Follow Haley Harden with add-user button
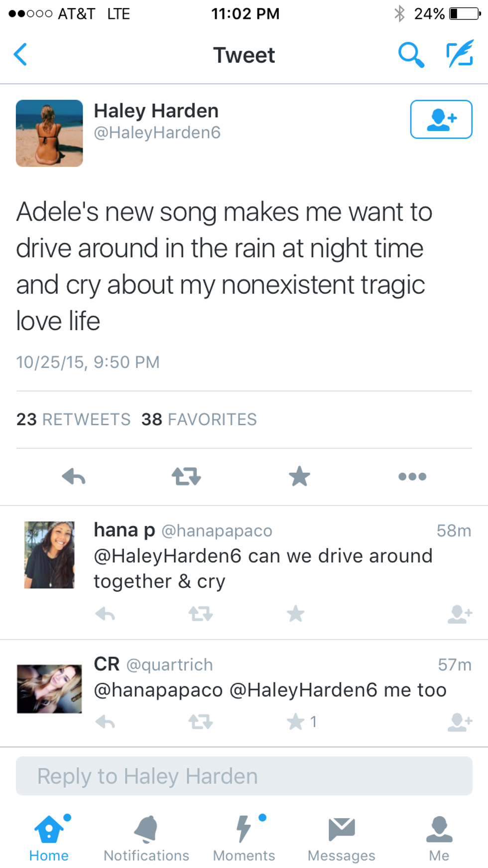Image resolution: width=488 pixels, height=868 pixels. coord(441,120)
